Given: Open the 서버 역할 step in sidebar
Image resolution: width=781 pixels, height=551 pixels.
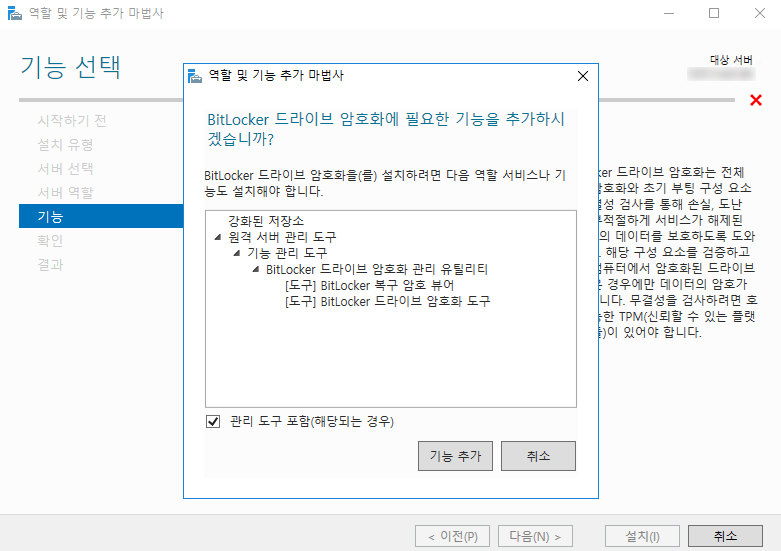Looking at the screenshot, I should 65,192.
